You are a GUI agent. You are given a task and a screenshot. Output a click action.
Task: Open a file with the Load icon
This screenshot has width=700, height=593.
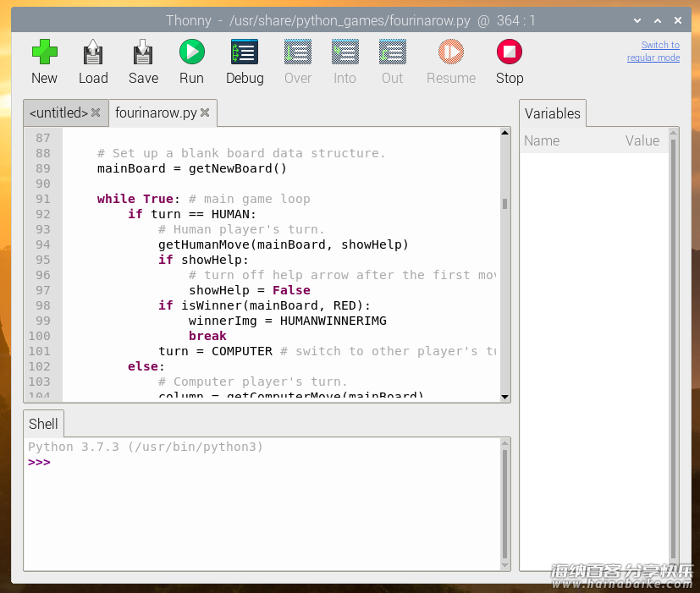coord(93,52)
